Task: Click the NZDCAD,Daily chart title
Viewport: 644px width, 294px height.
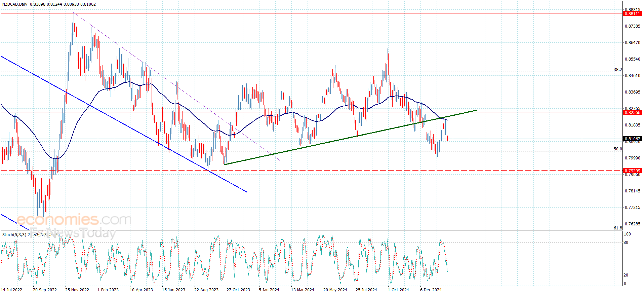Action: [x=15, y=4]
